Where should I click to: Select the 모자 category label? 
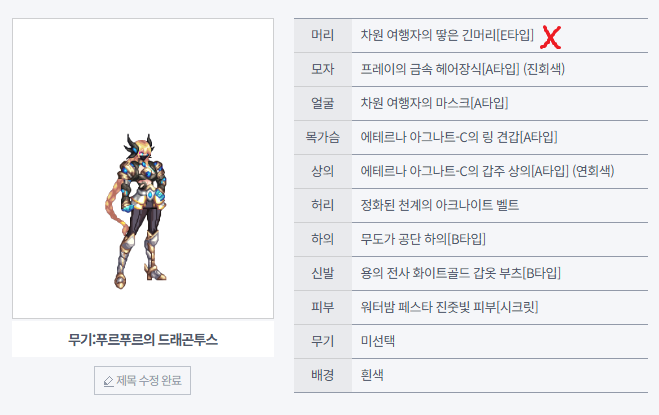[322, 70]
